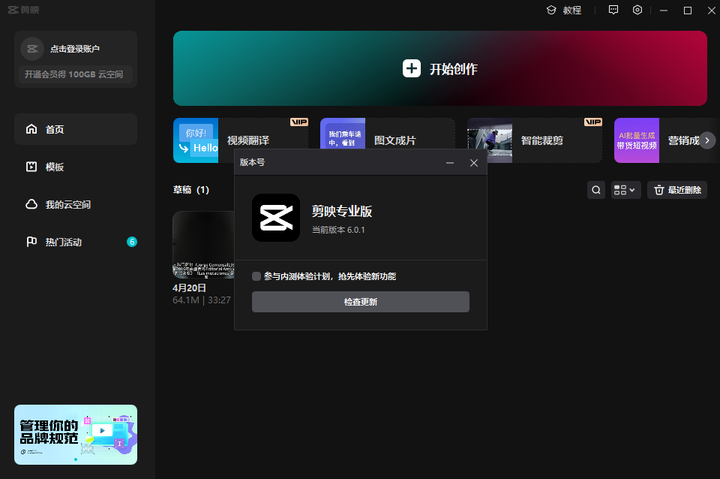
Task: Close the 版本号 dialog
Action: 474,163
